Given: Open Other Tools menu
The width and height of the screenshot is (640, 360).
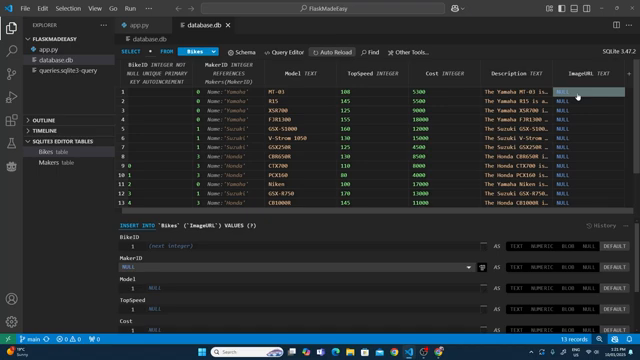Looking at the screenshot, I should [x=408, y=52].
